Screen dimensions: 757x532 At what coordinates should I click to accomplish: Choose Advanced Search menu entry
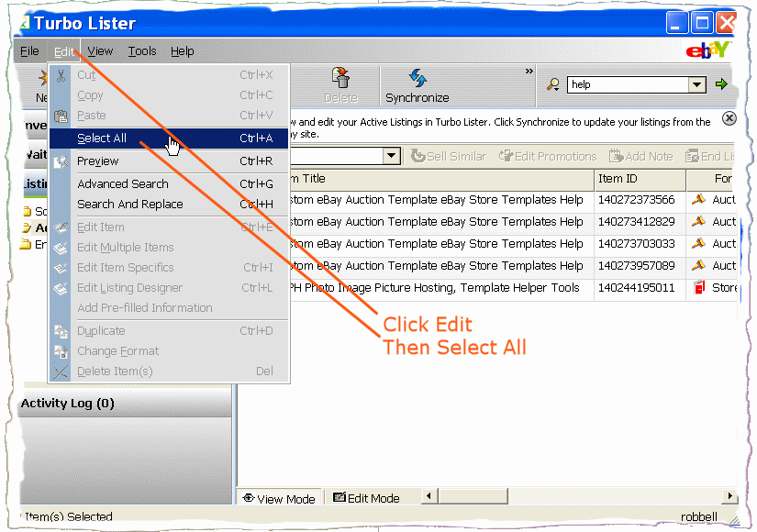pos(169,184)
